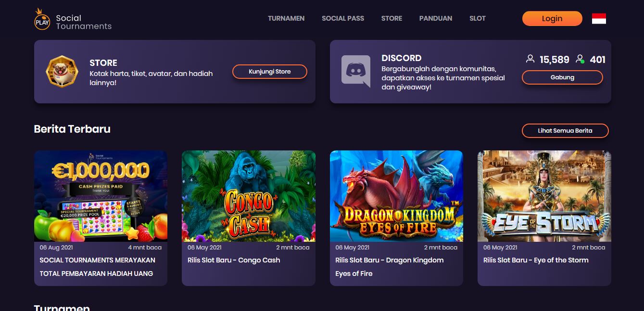
Task: Click the Turnamen section heading
Action: (x=62, y=307)
